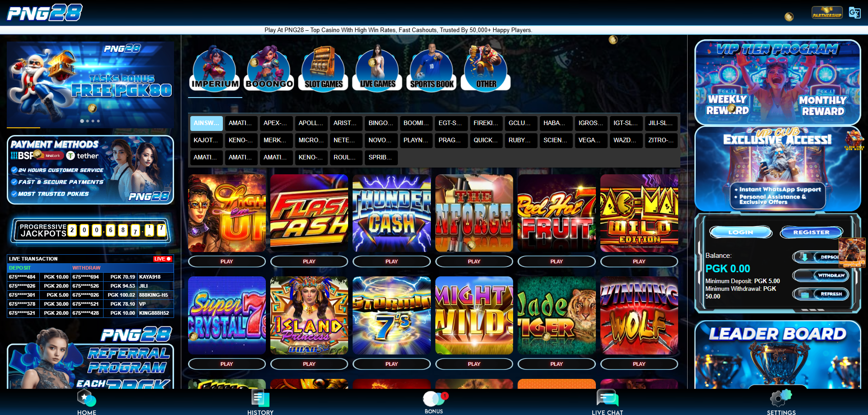Click the LOGIN button

point(741,232)
